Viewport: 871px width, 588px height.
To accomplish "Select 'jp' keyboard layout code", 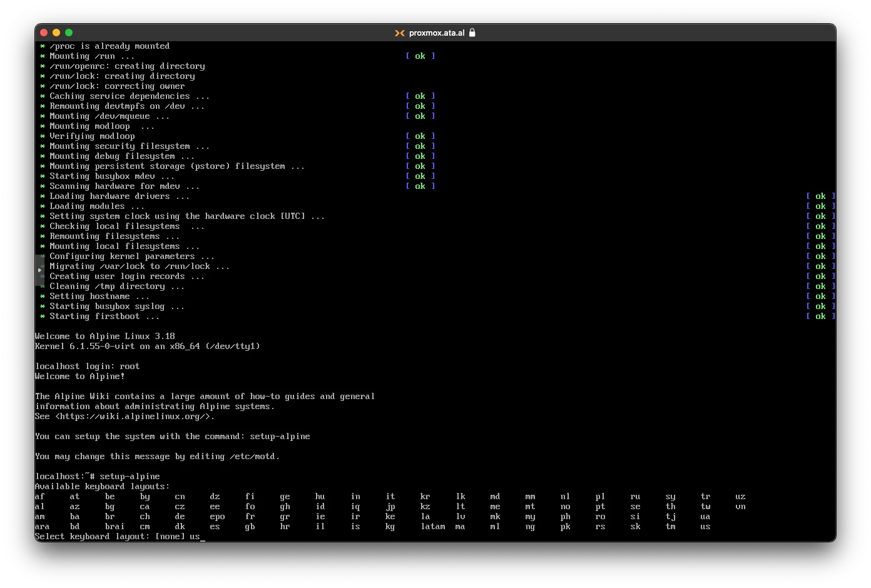I will 390,507.
